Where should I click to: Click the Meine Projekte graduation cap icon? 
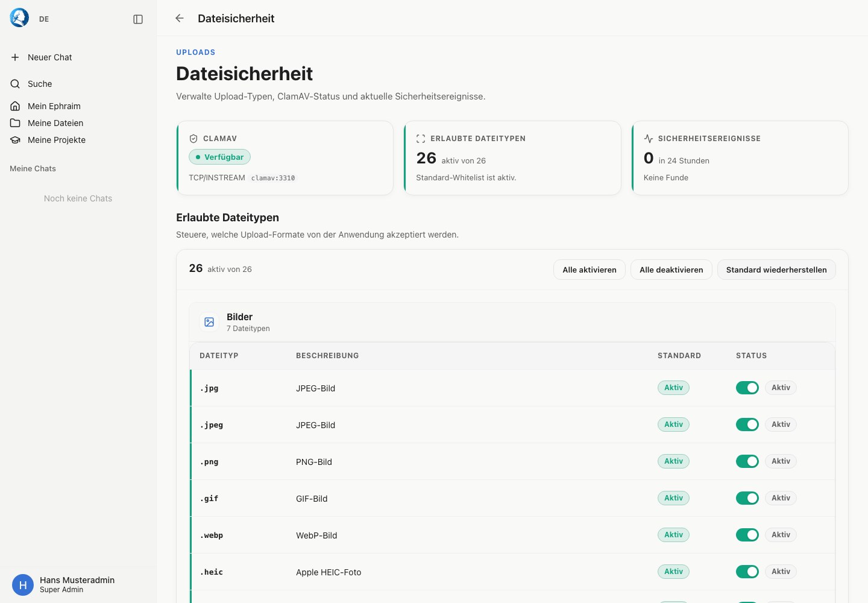(x=15, y=140)
